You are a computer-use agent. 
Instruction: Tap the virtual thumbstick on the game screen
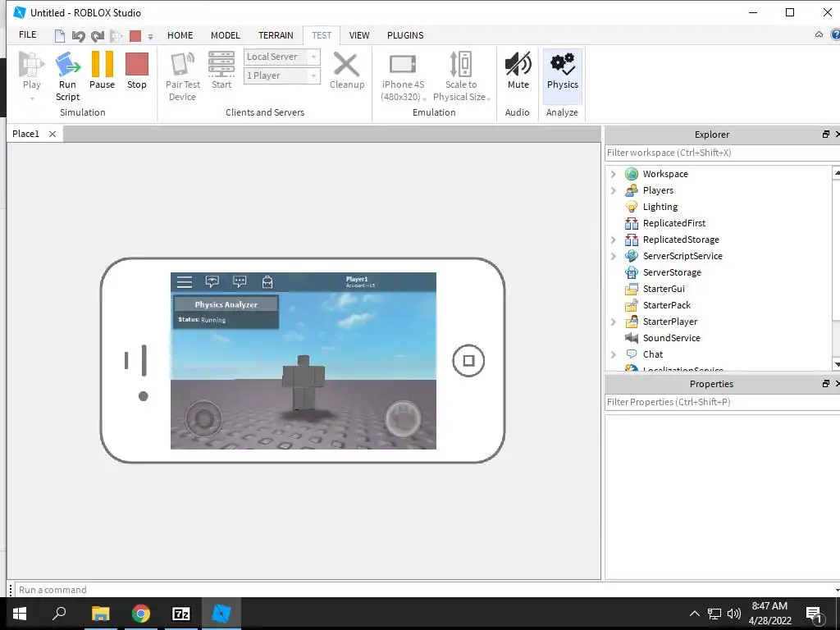[203, 418]
